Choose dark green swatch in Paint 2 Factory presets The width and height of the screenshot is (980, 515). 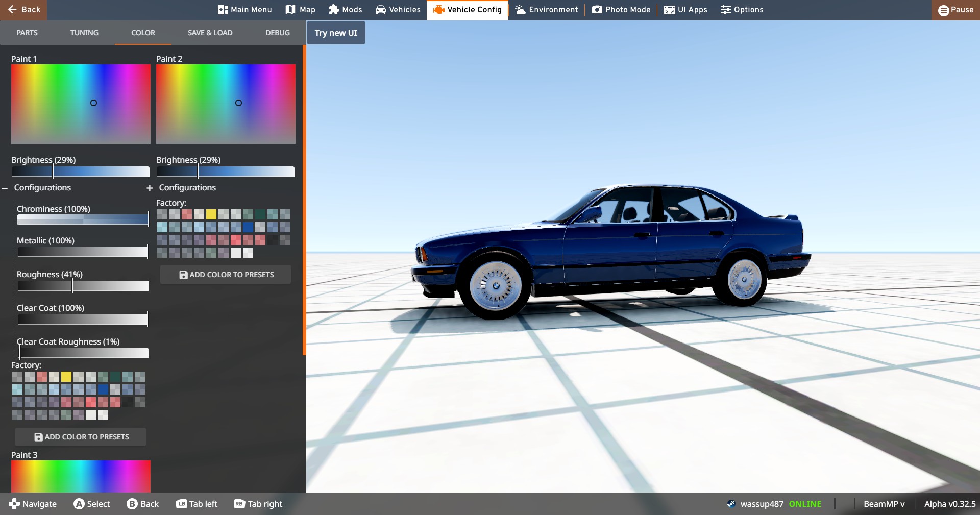[260, 214]
